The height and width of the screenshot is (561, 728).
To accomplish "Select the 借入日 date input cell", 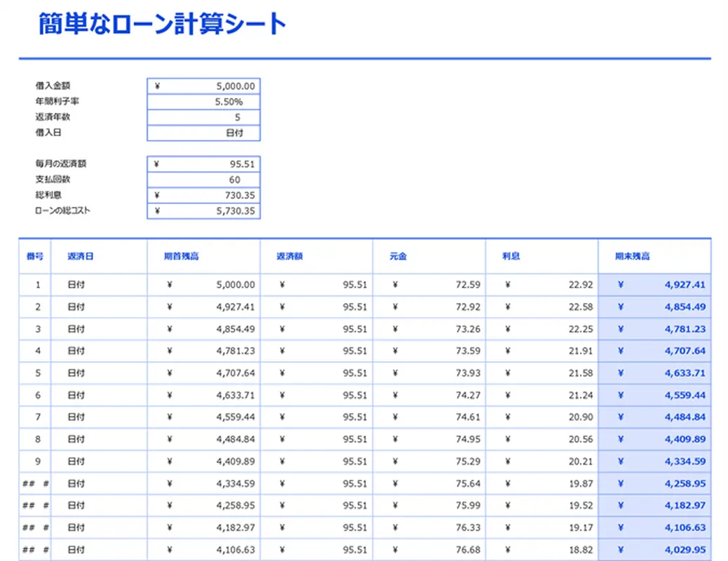I will pos(203,133).
